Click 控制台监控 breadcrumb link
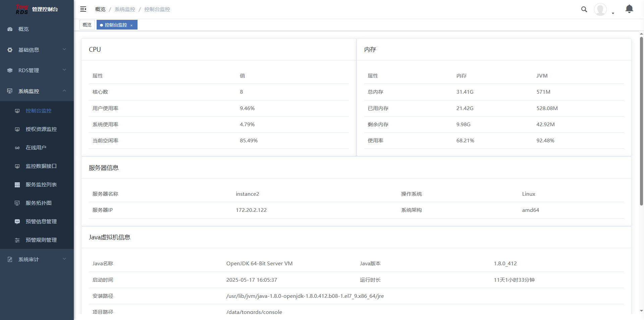 157,9
